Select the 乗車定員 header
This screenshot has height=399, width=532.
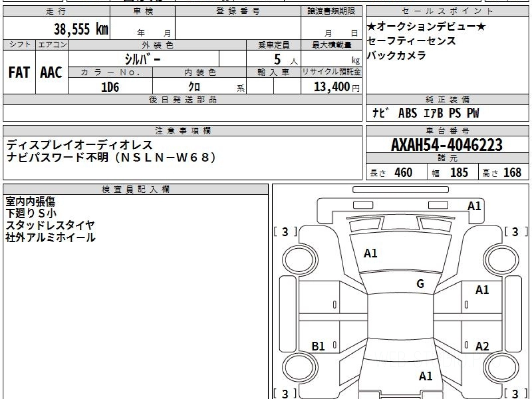click(274, 45)
